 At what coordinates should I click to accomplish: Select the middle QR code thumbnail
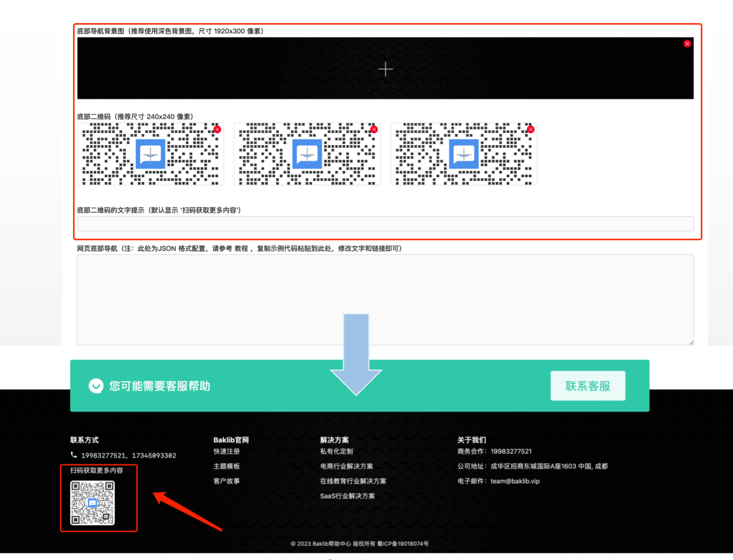click(307, 154)
